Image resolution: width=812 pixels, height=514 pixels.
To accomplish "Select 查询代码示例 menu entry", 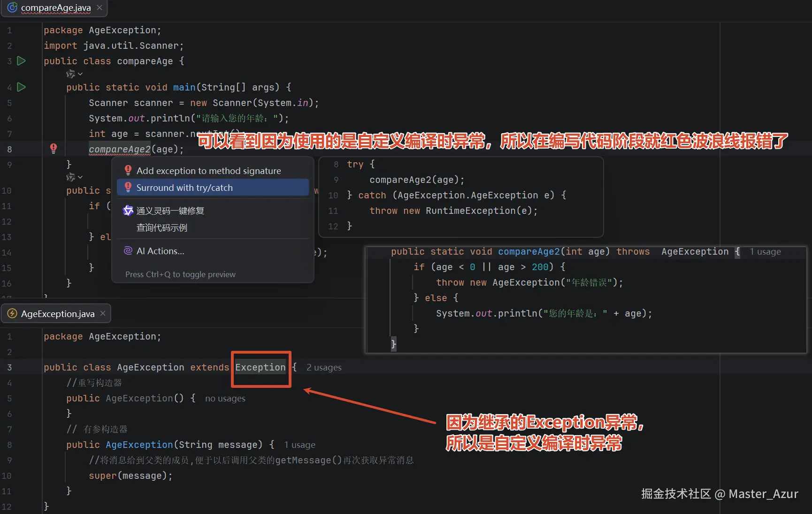I will 213,227.
